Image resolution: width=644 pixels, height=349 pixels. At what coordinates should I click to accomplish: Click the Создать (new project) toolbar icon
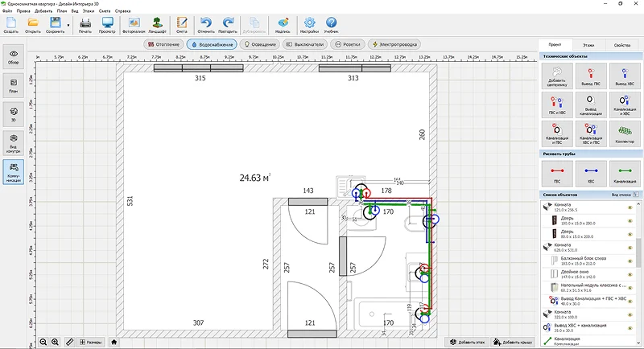click(x=11, y=25)
